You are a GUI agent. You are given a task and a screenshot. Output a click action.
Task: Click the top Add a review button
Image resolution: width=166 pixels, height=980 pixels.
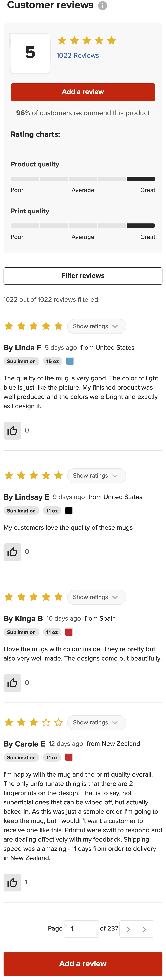(x=83, y=92)
